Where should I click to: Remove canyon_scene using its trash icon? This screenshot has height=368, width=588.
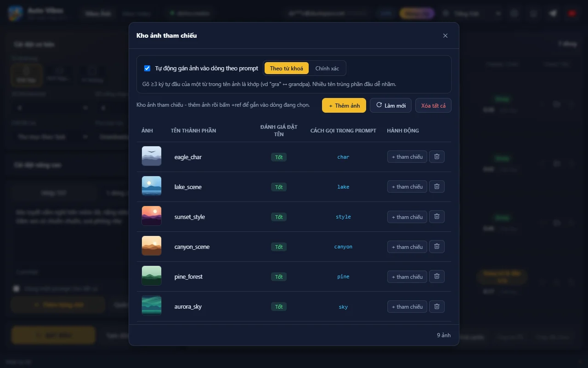(x=437, y=247)
